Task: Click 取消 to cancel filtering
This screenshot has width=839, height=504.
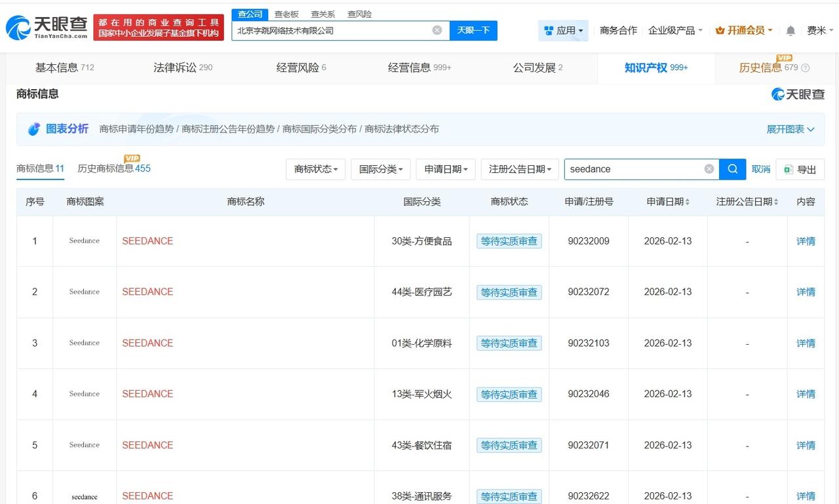Action: (761, 169)
